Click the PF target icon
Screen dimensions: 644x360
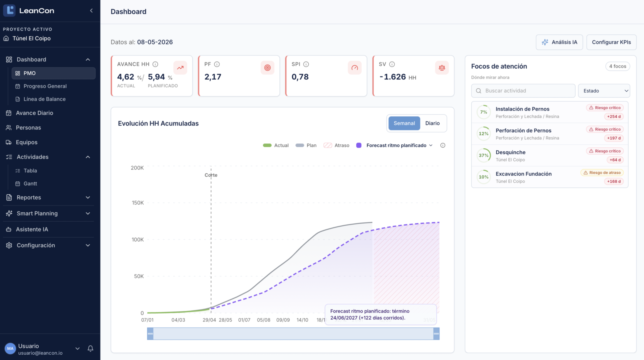pyautogui.click(x=267, y=67)
